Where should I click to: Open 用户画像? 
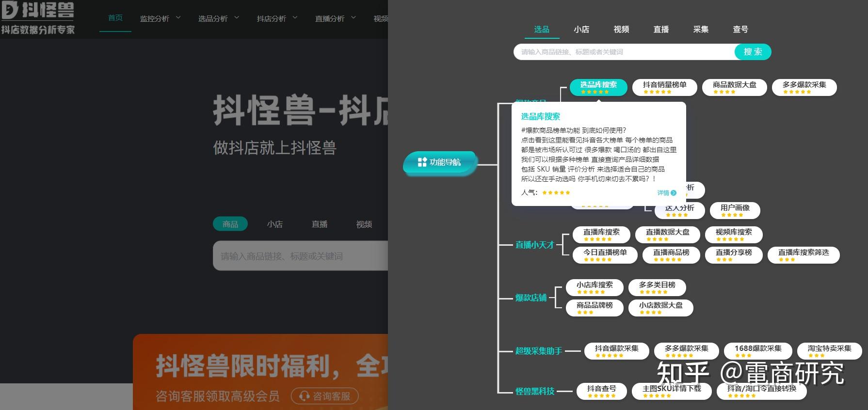[x=735, y=210]
